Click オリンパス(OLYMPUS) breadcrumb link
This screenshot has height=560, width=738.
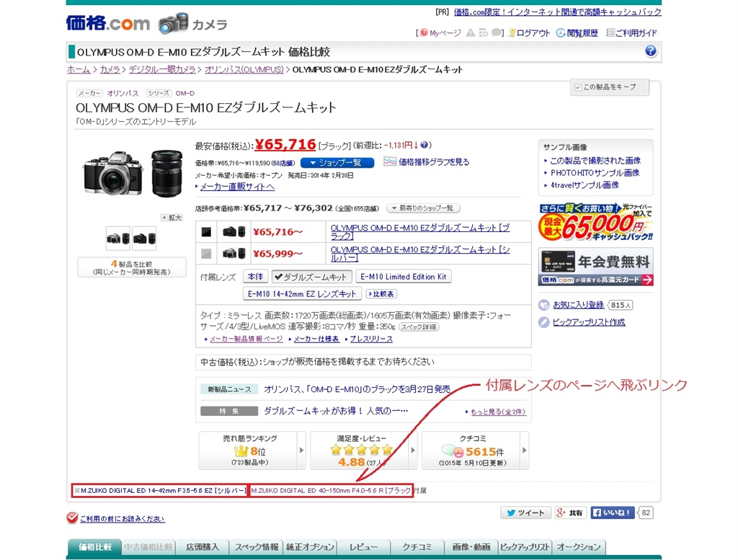click(244, 70)
